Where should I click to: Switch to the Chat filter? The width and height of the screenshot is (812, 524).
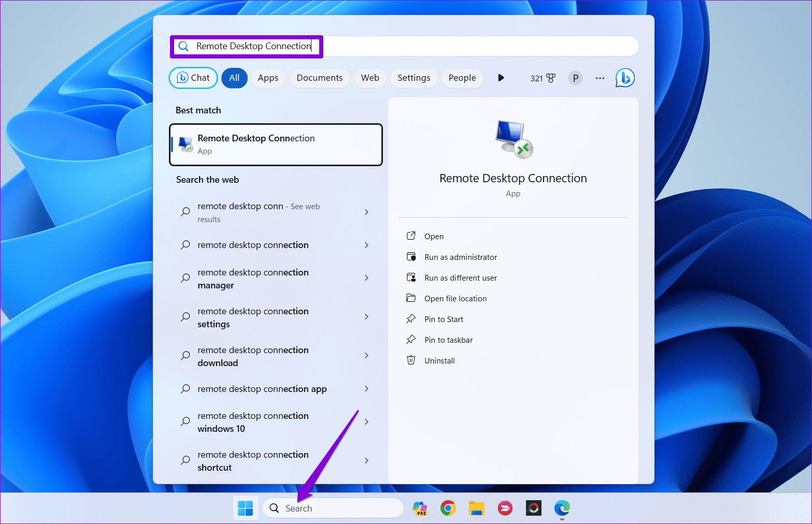click(193, 78)
